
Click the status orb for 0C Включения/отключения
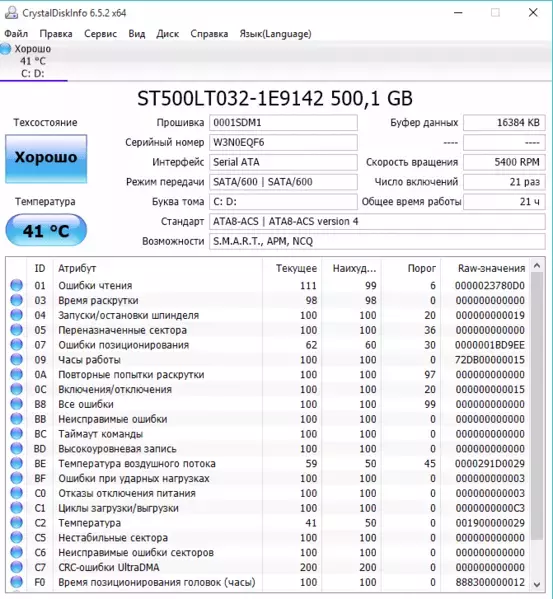pyautogui.click(x=16, y=389)
